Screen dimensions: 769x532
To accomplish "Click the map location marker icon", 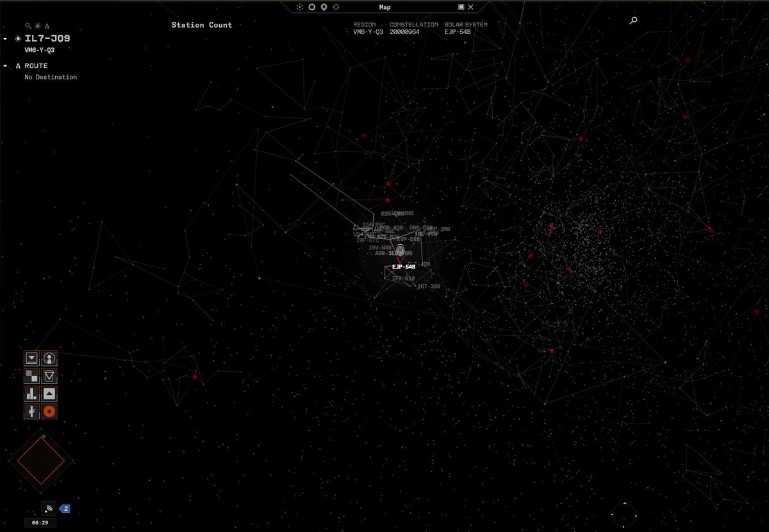I will [324, 7].
